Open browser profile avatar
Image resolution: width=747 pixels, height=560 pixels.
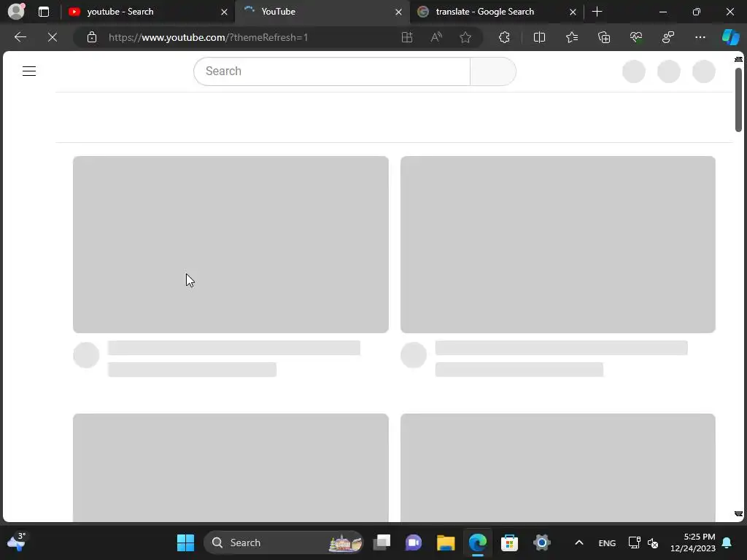16,12
